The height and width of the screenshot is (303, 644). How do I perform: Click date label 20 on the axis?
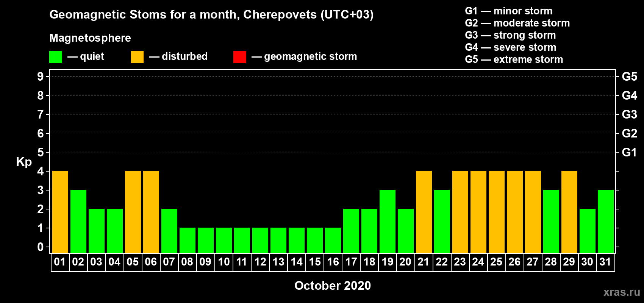405,262
